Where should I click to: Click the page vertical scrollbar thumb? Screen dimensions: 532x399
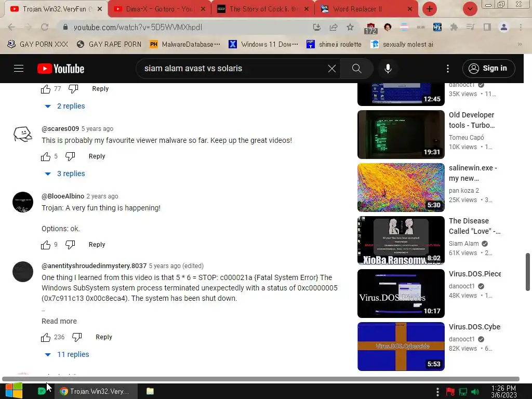[528, 271]
